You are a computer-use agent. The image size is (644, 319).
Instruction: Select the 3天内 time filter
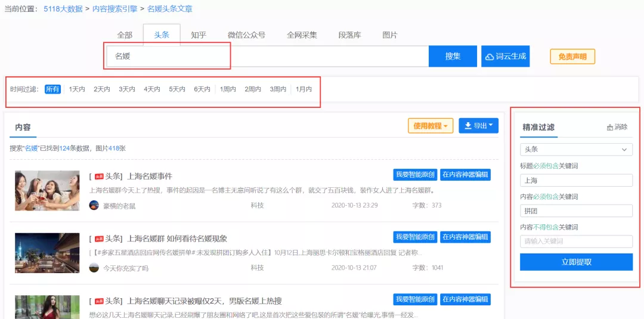click(x=126, y=89)
